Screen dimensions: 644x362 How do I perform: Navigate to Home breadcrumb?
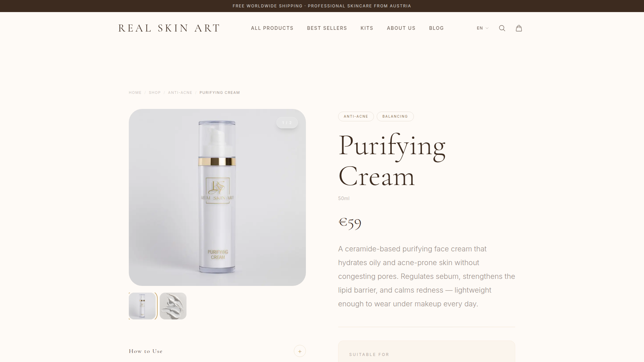pyautogui.click(x=135, y=93)
